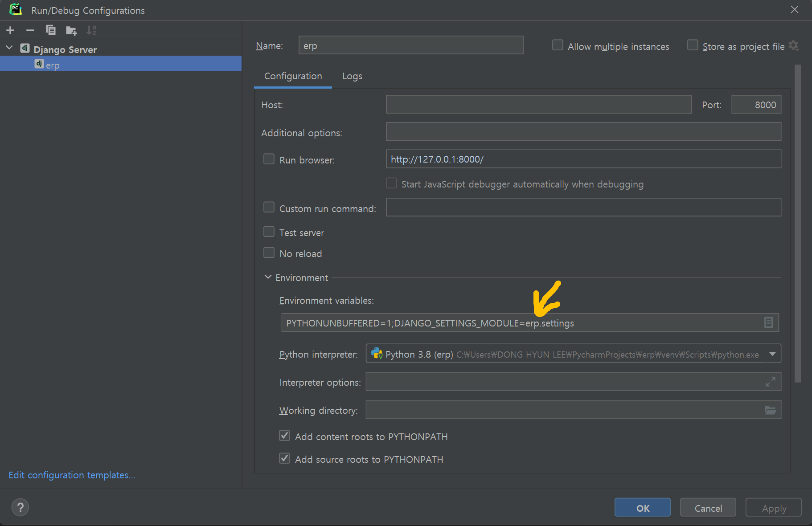Click the Port field showing 8000

coord(756,104)
